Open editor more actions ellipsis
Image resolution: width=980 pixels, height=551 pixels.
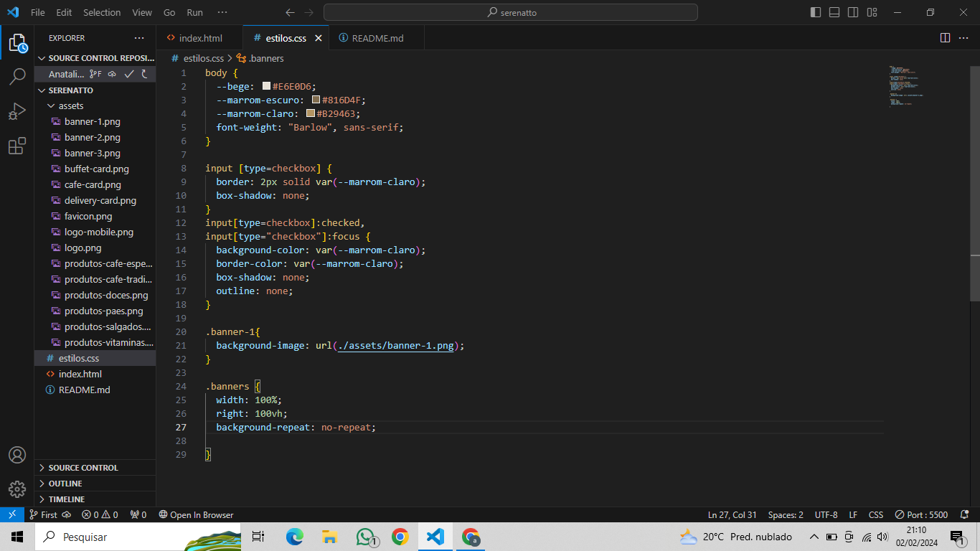(963, 38)
